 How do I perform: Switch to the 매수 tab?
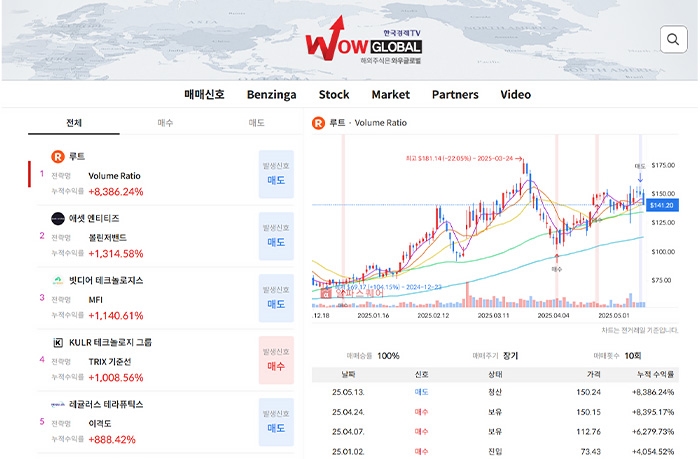(165, 123)
